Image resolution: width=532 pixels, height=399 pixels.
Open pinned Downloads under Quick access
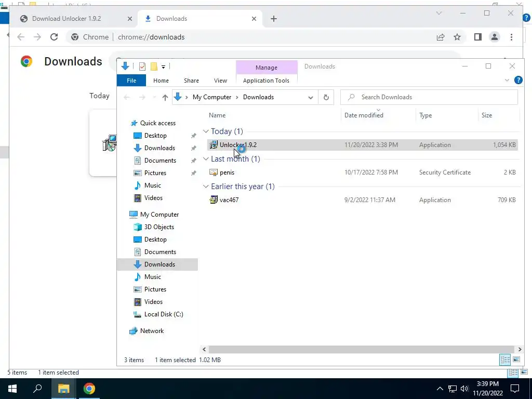[159, 148]
